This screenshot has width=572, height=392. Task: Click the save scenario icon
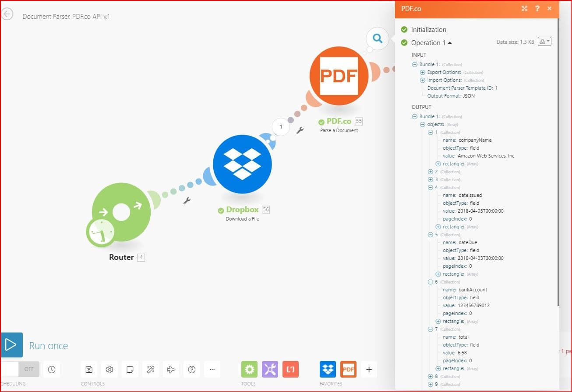click(89, 369)
